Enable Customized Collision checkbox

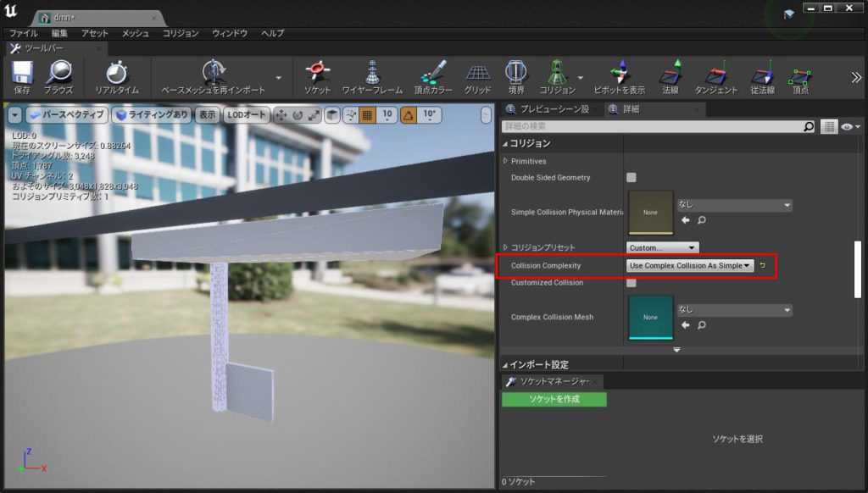coord(631,282)
